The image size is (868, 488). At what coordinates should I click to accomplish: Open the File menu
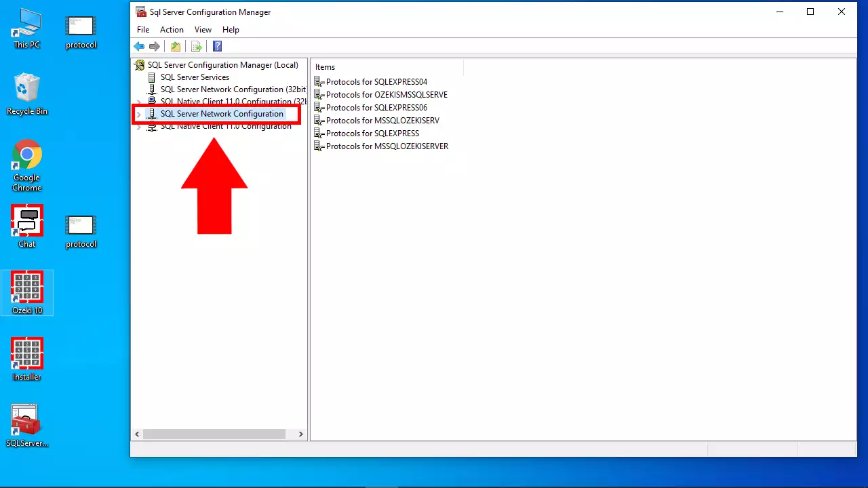coord(143,30)
